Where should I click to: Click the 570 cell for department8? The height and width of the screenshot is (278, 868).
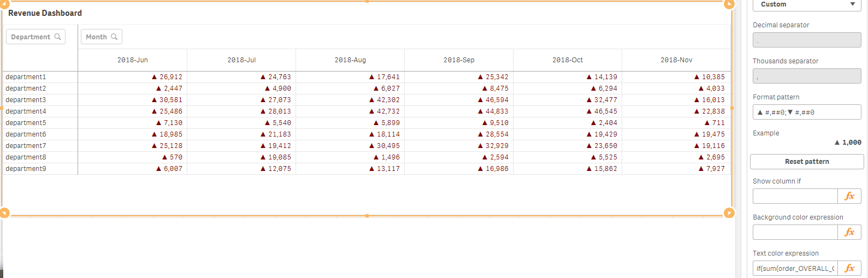coord(172,157)
